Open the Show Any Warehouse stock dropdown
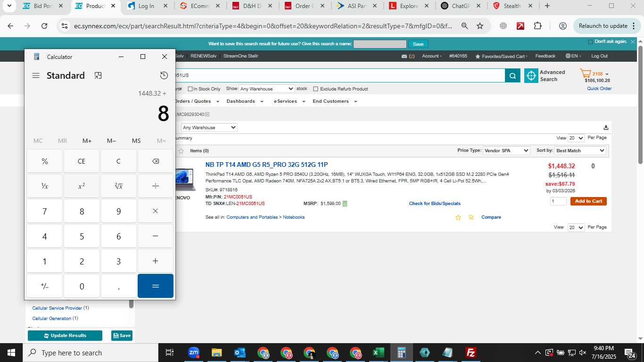The width and height of the screenshot is (644, 362). click(x=266, y=89)
